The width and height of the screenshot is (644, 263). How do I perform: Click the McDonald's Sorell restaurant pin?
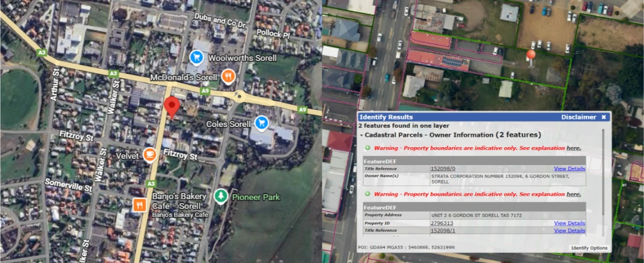(228, 77)
